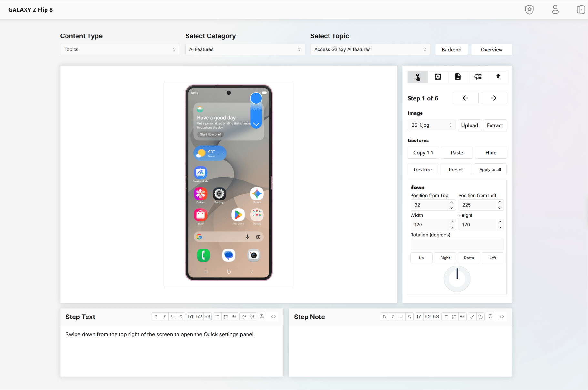
Task: Remove link in Step Text toolbar
Action: pos(252,317)
